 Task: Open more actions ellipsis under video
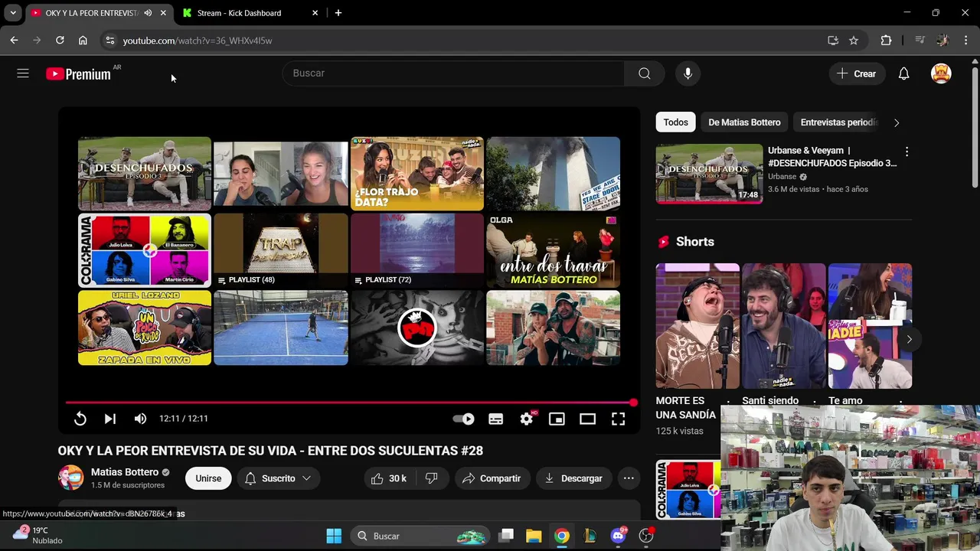[629, 478]
